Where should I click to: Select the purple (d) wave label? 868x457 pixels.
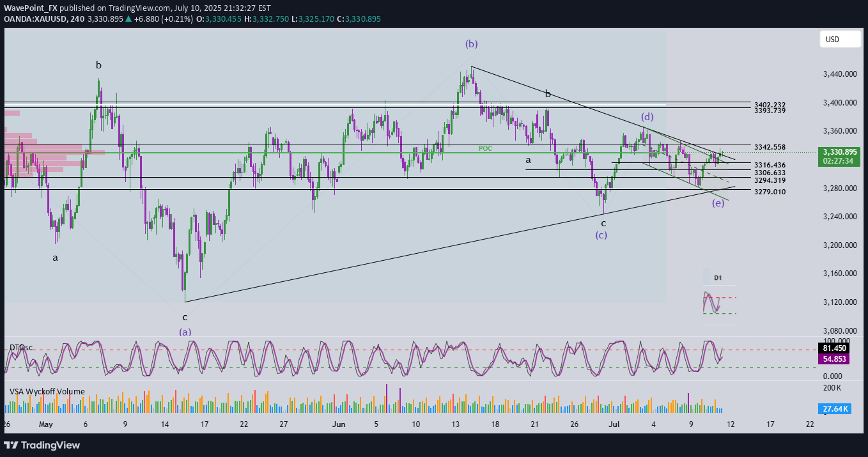648,117
